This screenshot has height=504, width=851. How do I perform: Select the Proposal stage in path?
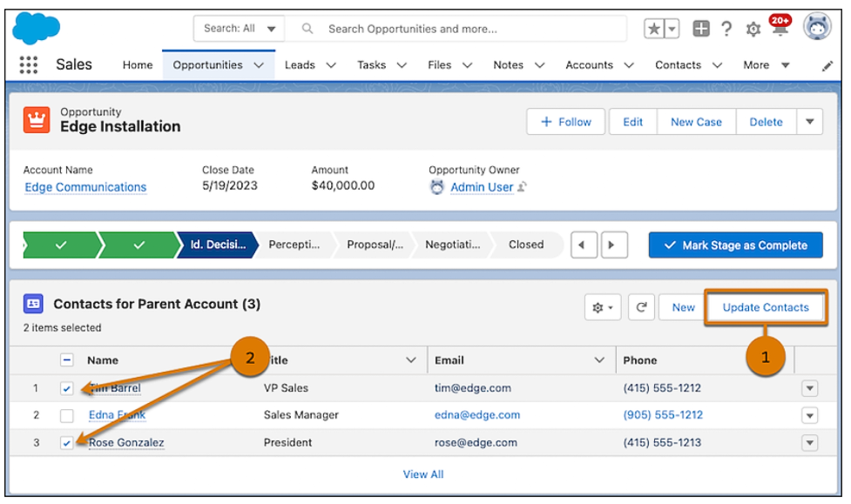pos(375,245)
